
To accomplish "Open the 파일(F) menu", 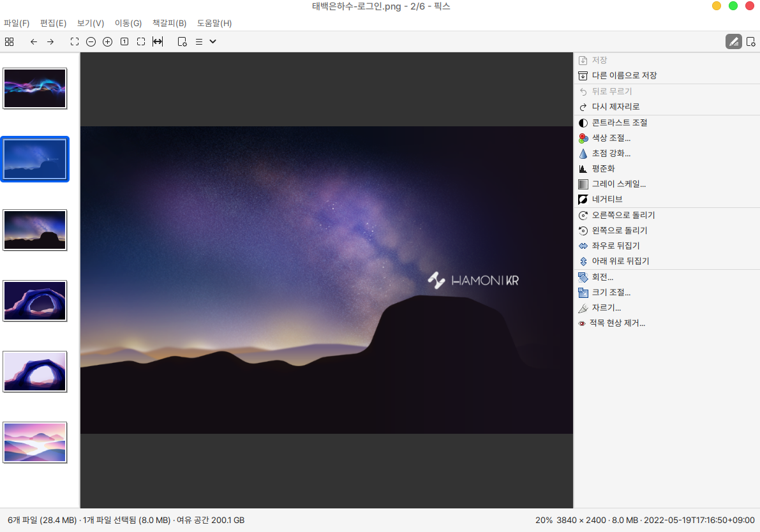I will (17, 24).
